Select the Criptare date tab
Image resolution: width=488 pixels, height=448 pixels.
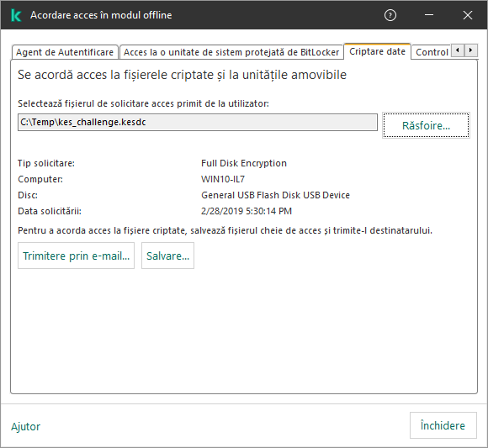pyautogui.click(x=377, y=51)
